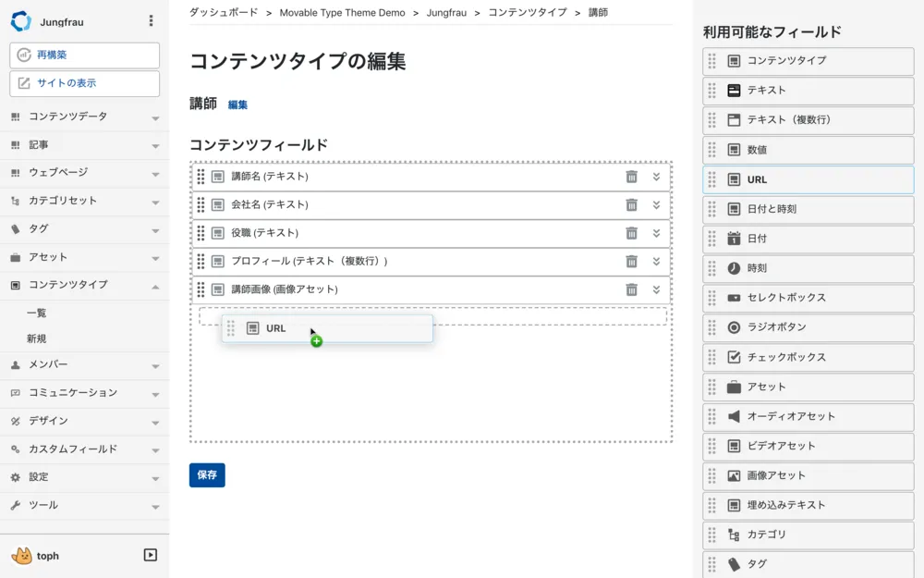Delete the 講師画像 field via trash icon
924x578 pixels.
click(631, 289)
